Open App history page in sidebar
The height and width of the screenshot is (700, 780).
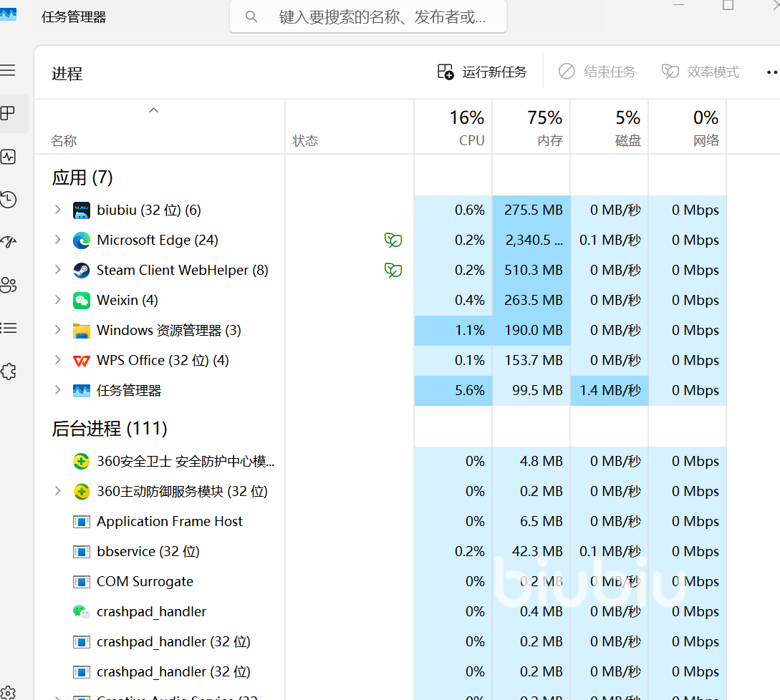click(9, 200)
